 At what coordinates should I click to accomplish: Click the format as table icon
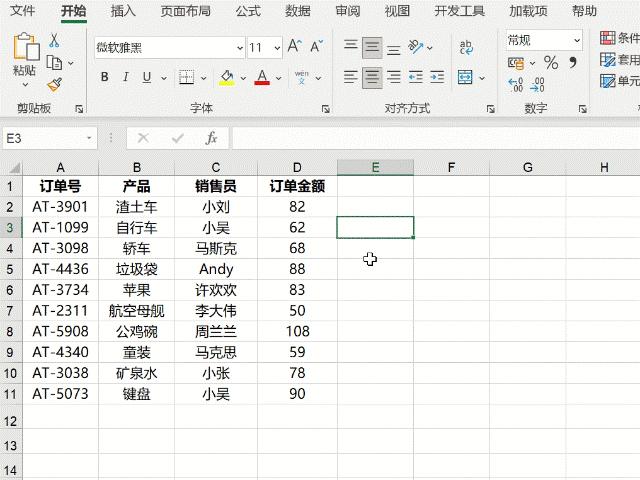(x=607, y=60)
